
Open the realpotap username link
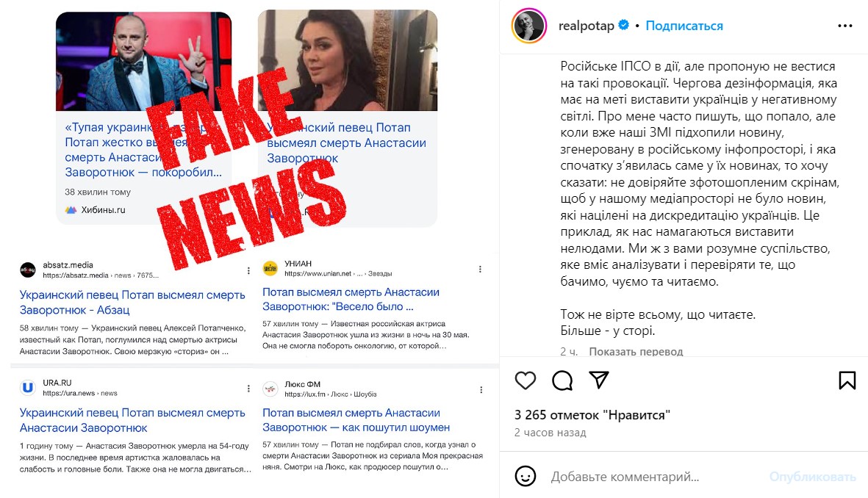pyautogui.click(x=587, y=26)
